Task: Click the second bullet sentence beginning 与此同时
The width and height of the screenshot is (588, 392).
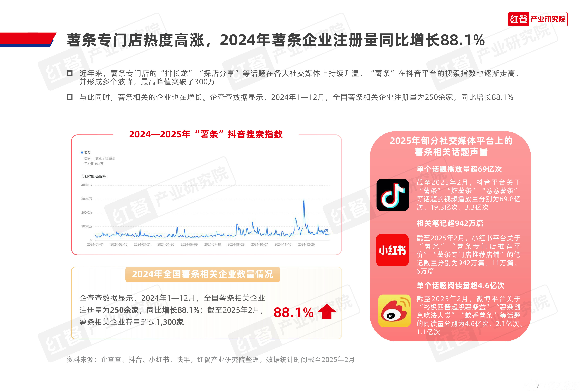Action: coord(296,97)
